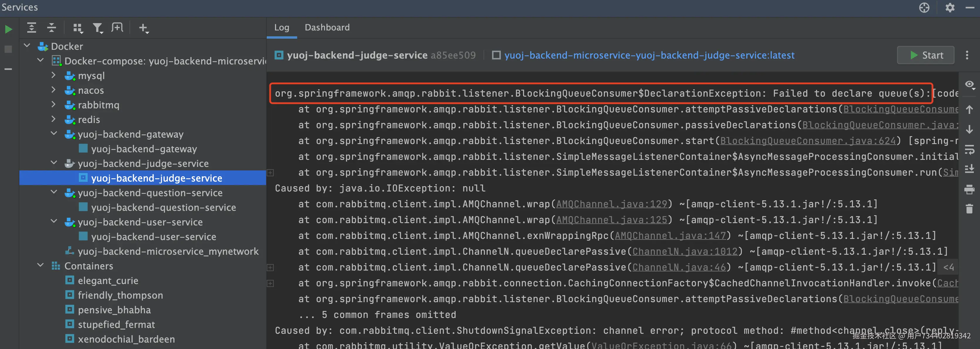Viewport: 980px width, 349px height.
Task: Run the selected service with green play icon
Action: tap(8, 29)
